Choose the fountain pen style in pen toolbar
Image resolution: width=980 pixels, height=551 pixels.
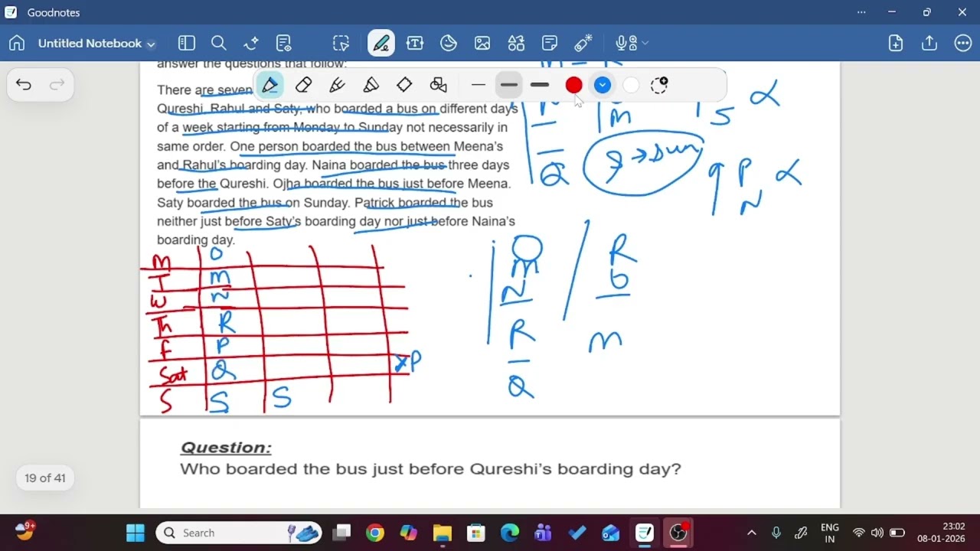coord(269,85)
